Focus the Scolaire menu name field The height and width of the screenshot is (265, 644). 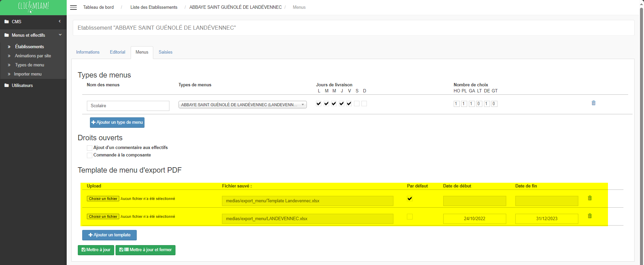click(x=128, y=106)
